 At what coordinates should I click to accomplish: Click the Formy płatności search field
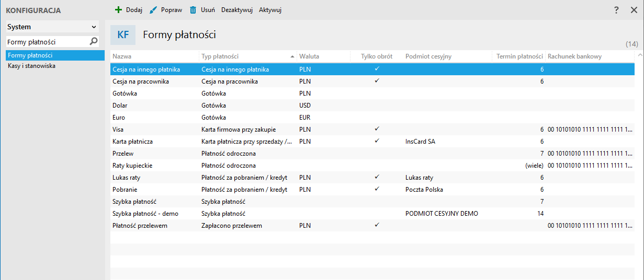click(x=46, y=42)
